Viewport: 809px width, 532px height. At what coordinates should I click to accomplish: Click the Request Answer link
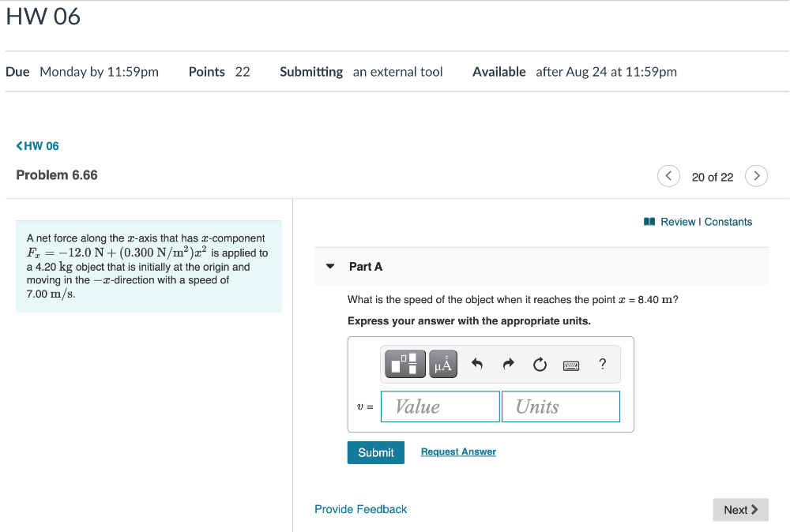458,451
